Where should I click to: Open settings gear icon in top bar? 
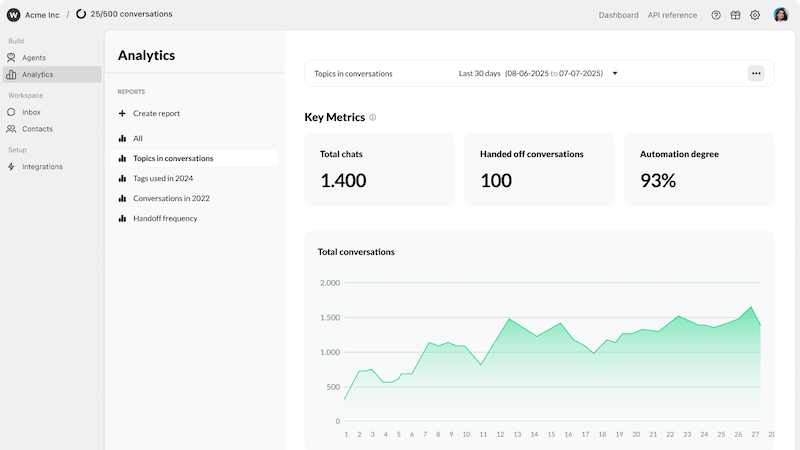coord(755,15)
